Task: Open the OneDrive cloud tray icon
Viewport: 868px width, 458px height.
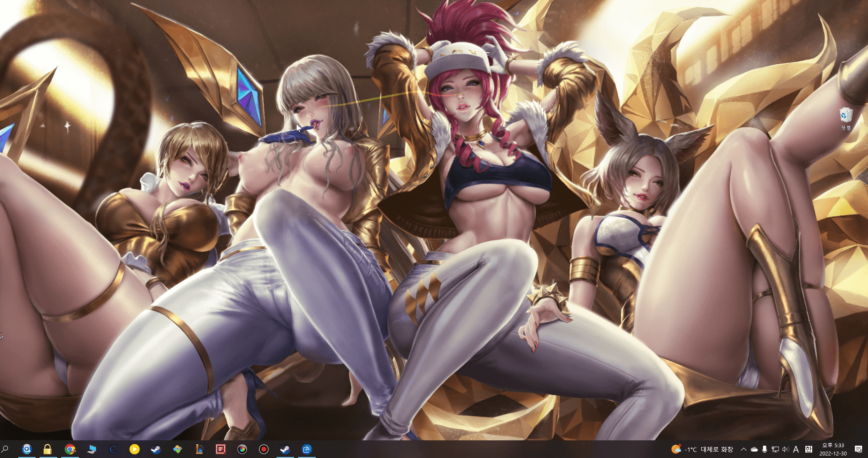Action: [754, 449]
